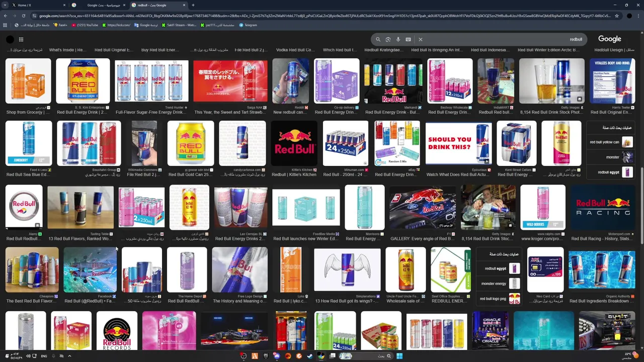The image size is (644, 362).
Task: Select related search 'red bull logo png'
Action: pyautogui.click(x=500, y=299)
